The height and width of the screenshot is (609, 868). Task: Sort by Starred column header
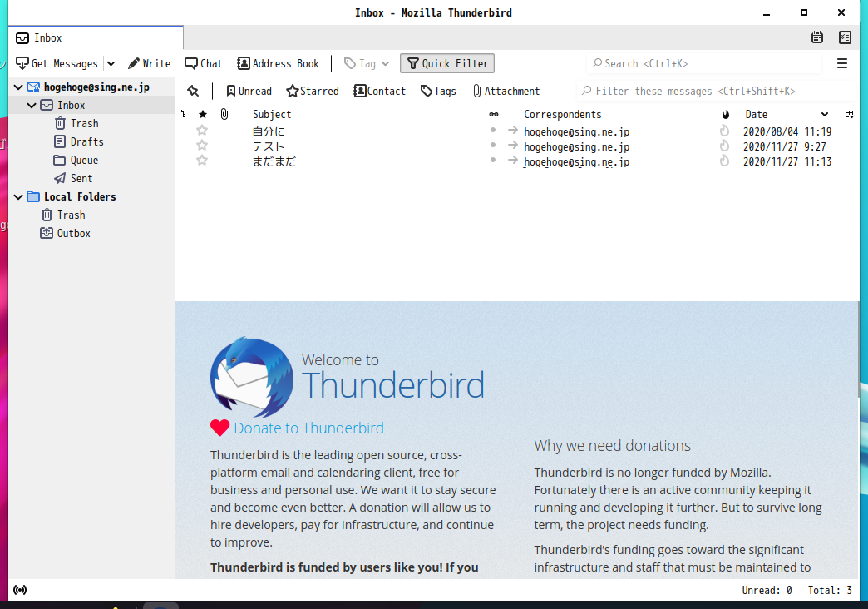203,114
